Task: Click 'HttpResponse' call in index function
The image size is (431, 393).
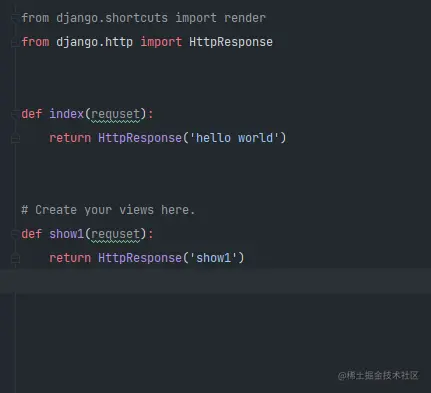Action: point(140,138)
